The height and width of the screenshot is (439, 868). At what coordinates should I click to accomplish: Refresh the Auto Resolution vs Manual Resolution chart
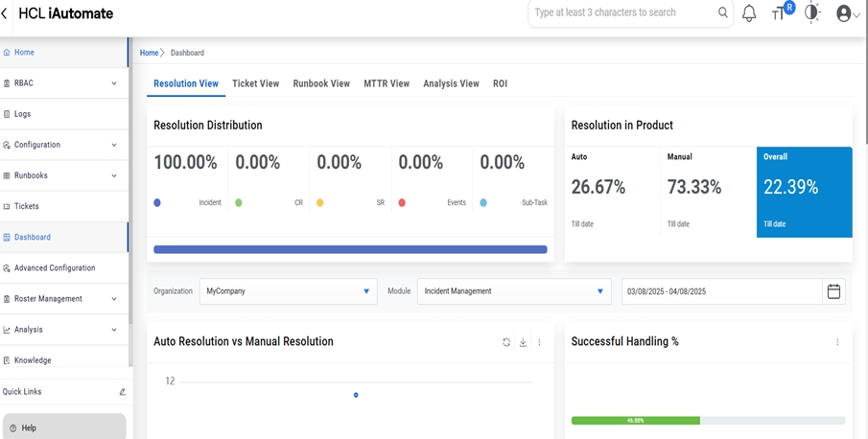coord(506,342)
